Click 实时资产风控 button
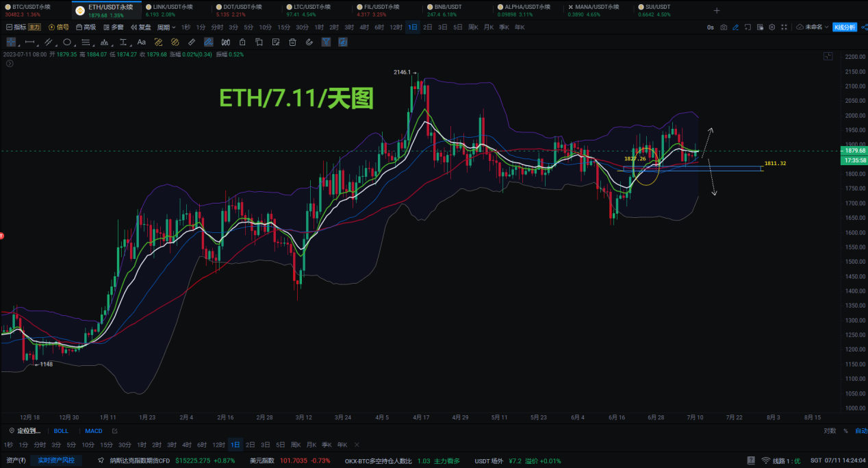 click(56, 460)
